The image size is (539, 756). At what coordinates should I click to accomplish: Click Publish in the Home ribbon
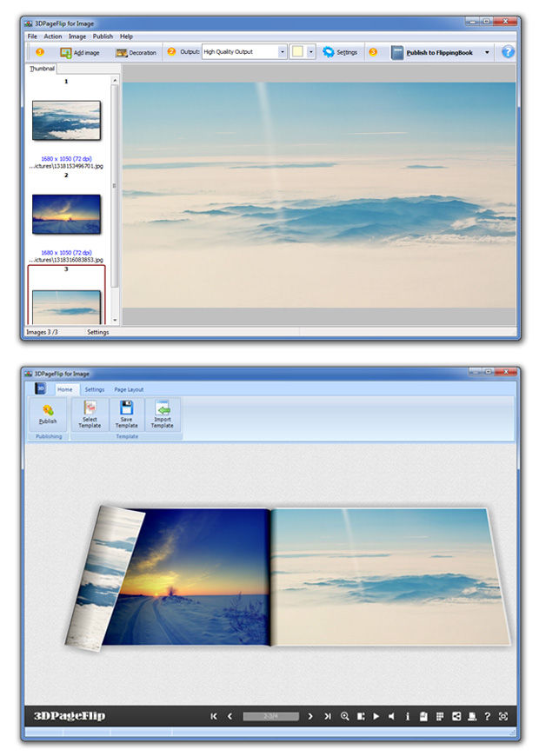tap(48, 414)
